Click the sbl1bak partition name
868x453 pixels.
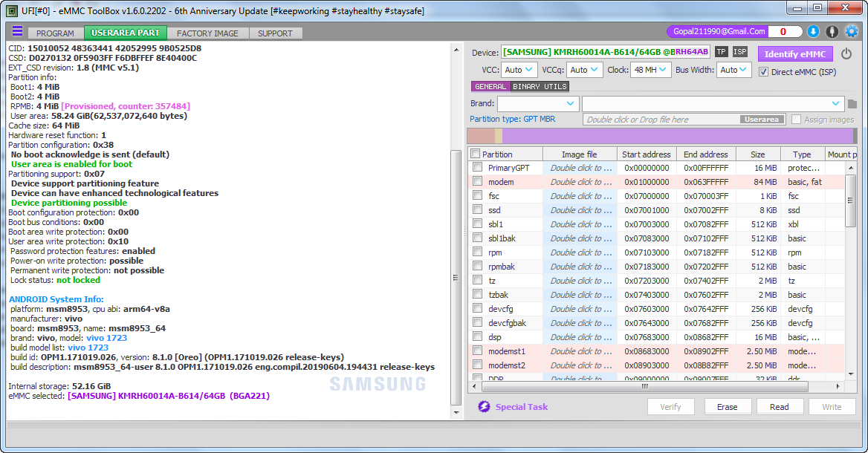pyautogui.click(x=502, y=238)
